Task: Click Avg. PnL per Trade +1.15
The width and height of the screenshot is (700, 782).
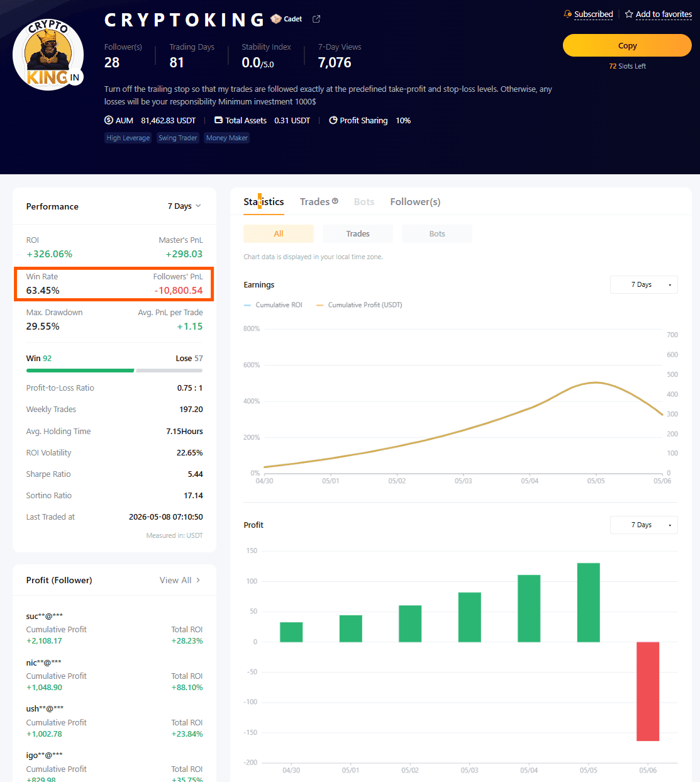Action: click(x=190, y=327)
